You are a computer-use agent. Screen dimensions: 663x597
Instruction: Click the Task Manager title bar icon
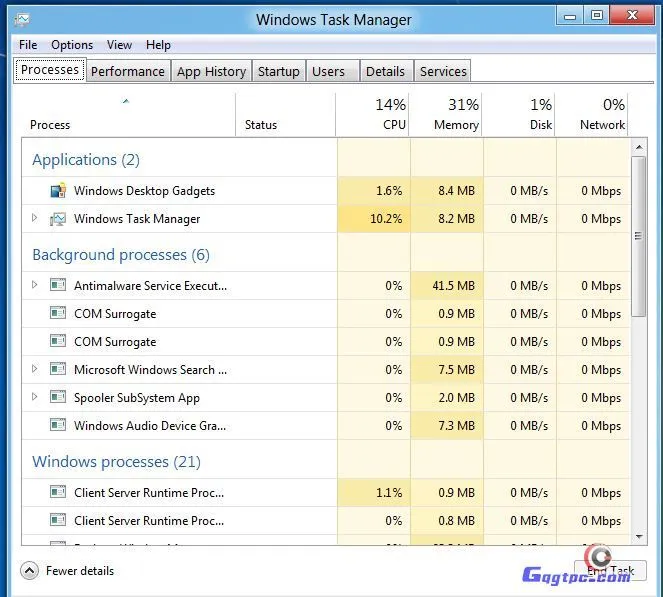[20, 19]
